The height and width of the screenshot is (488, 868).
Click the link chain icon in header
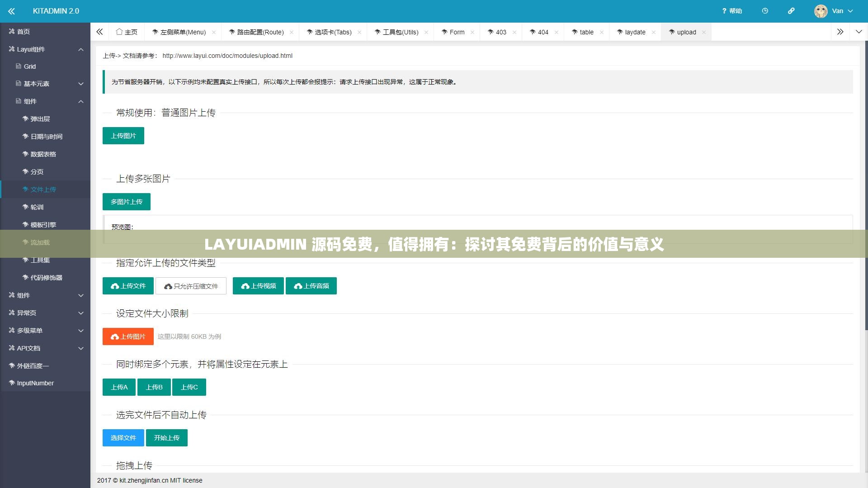point(791,11)
